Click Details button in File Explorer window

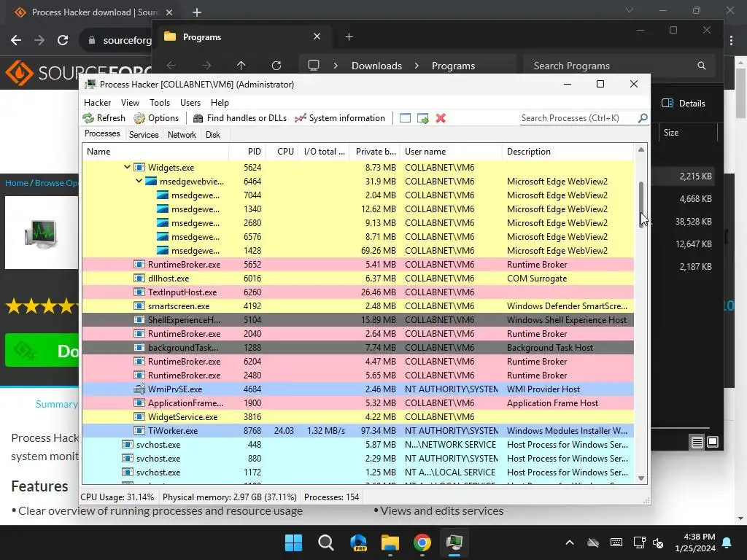(684, 104)
